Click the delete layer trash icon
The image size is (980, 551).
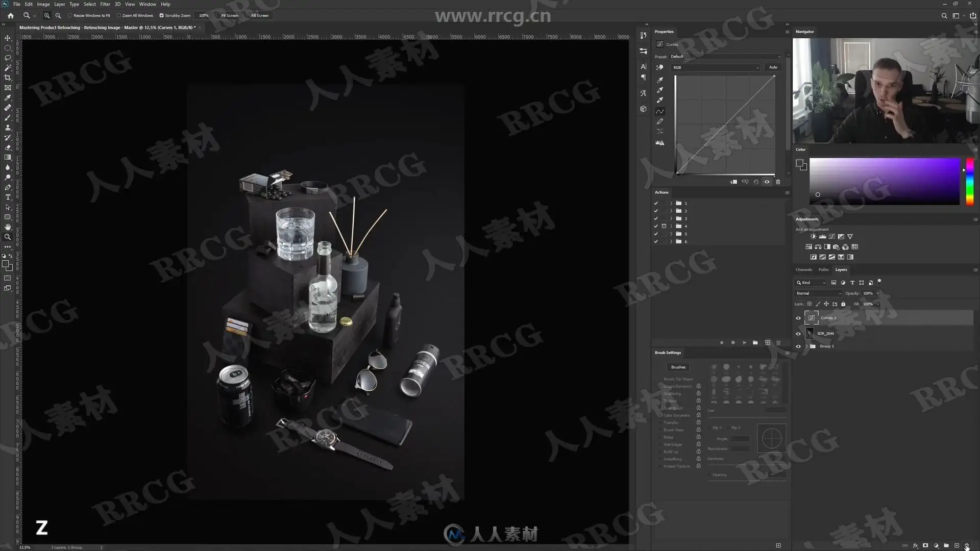967,545
